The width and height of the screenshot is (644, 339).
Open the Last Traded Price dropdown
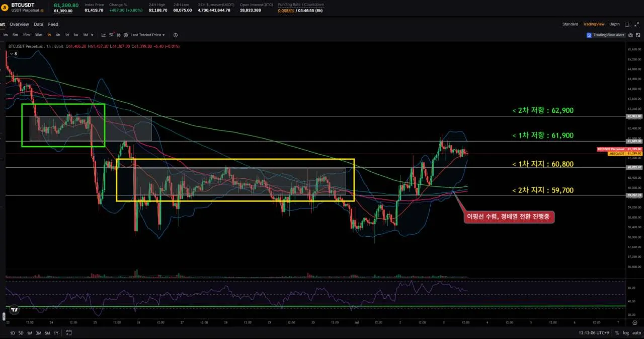(x=147, y=35)
